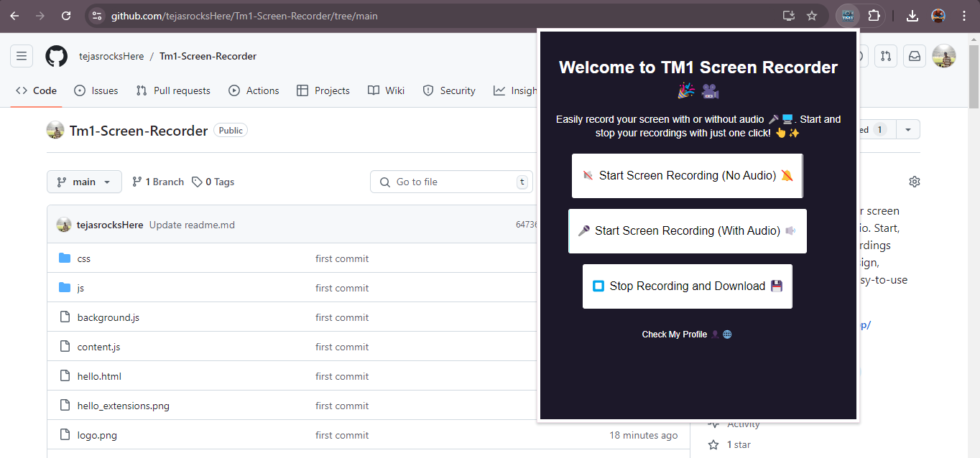980x458 pixels.
Task: Click the commit author avatar next to tejasrocksHere
Action: point(64,225)
